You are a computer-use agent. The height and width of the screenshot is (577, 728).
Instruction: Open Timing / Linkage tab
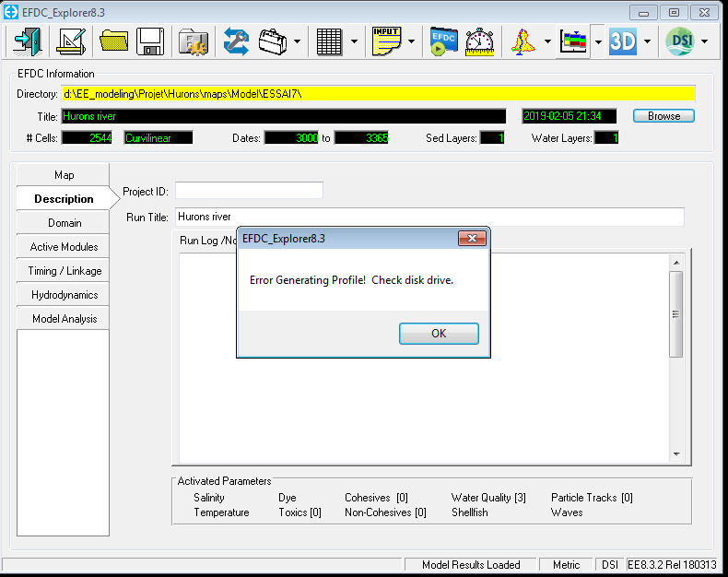(x=64, y=271)
